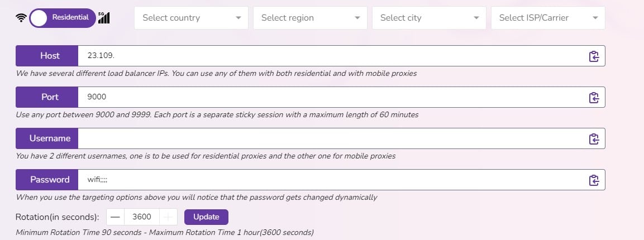The width and height of the screenshot is (644, 240).
Task: Copy the Host value with clipboard icon
Action: [594, 56]
